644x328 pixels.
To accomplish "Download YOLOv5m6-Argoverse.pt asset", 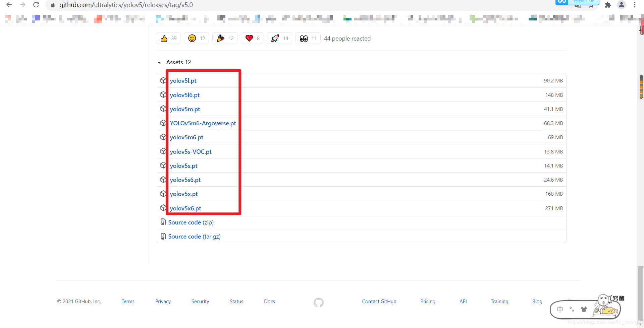I will pyautogui.click(x=203, y=123).
